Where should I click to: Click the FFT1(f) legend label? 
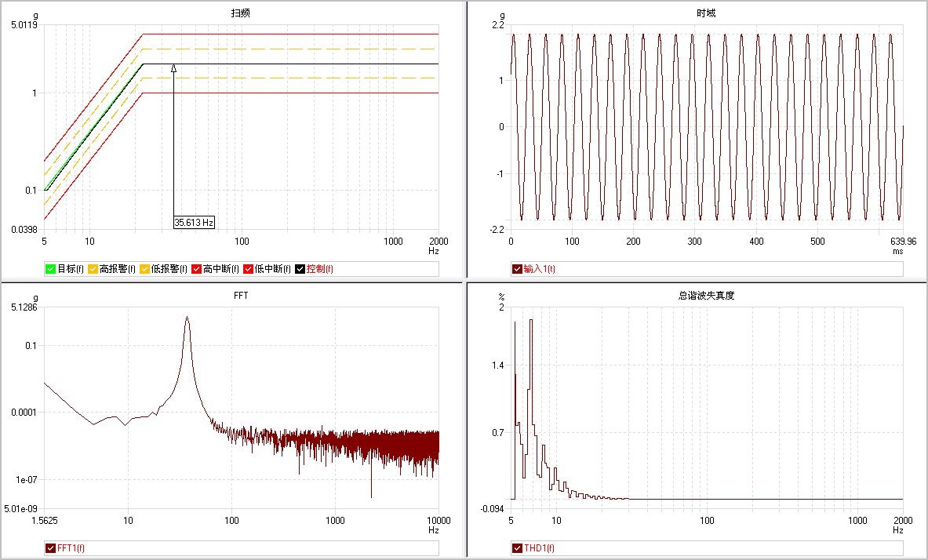[71, 548]
